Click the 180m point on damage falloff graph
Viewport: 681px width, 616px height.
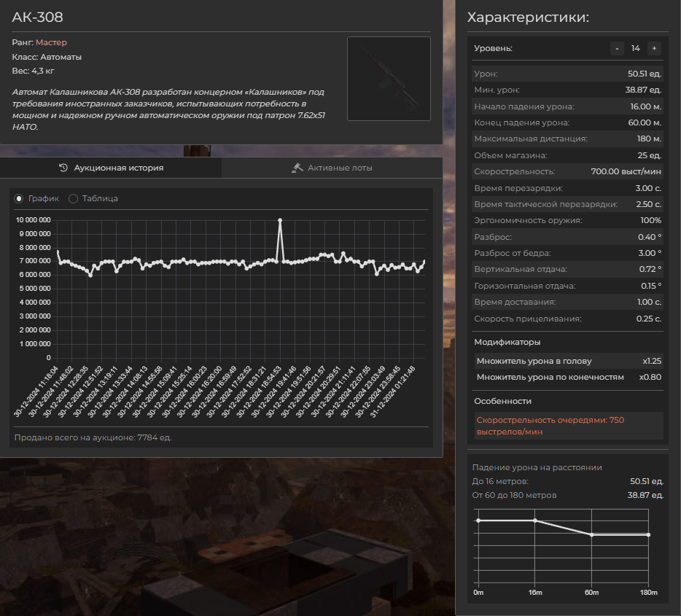tap(648, 535)
